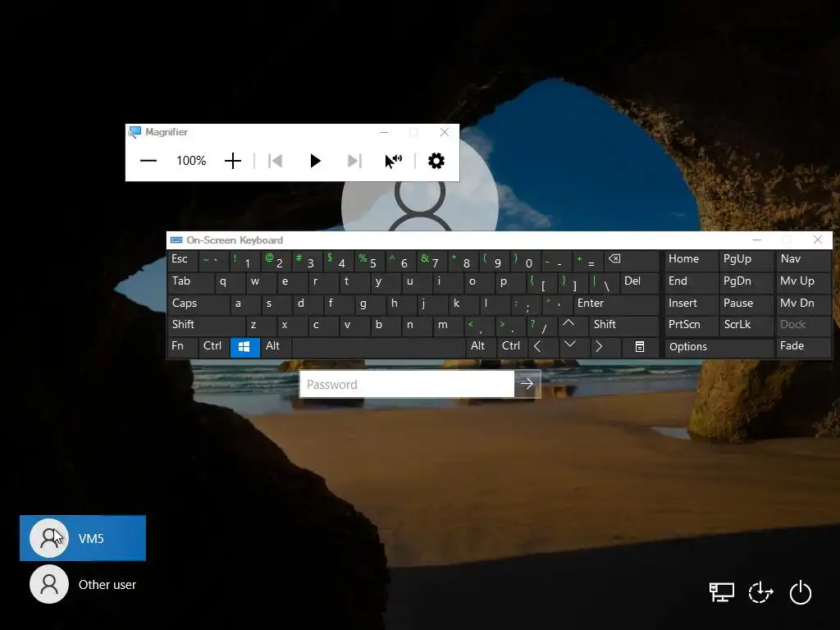Click the PgDn key
The width and height of the screenshot is (840, 630).
click(746, 282)
